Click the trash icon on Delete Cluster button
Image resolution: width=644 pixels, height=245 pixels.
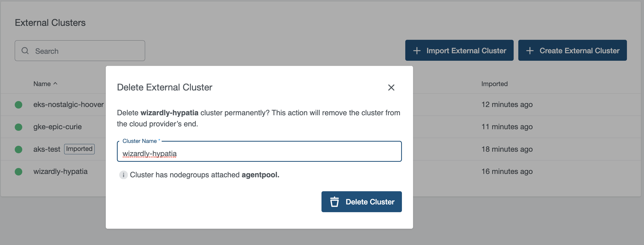pyautogui.click(x=335, y=202)
